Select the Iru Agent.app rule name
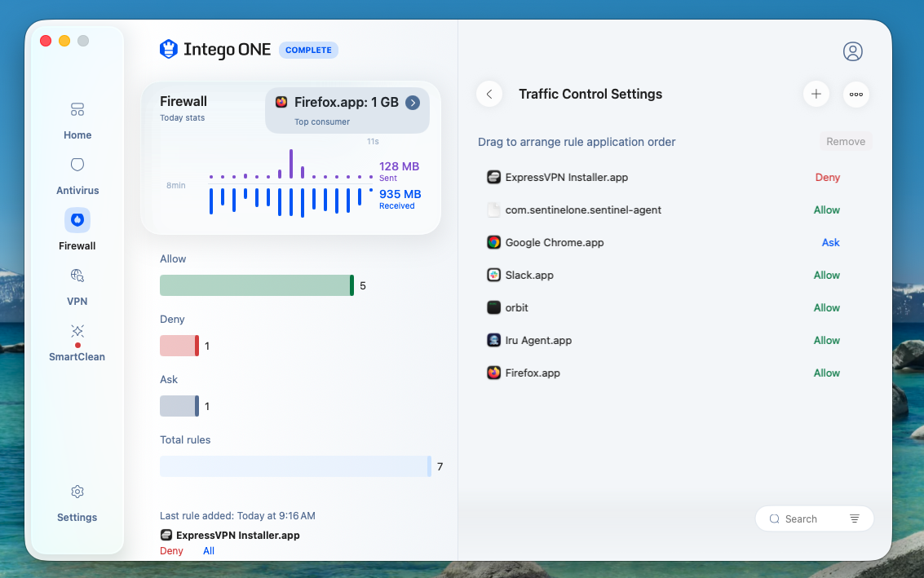924x578 pixels. 538,340
